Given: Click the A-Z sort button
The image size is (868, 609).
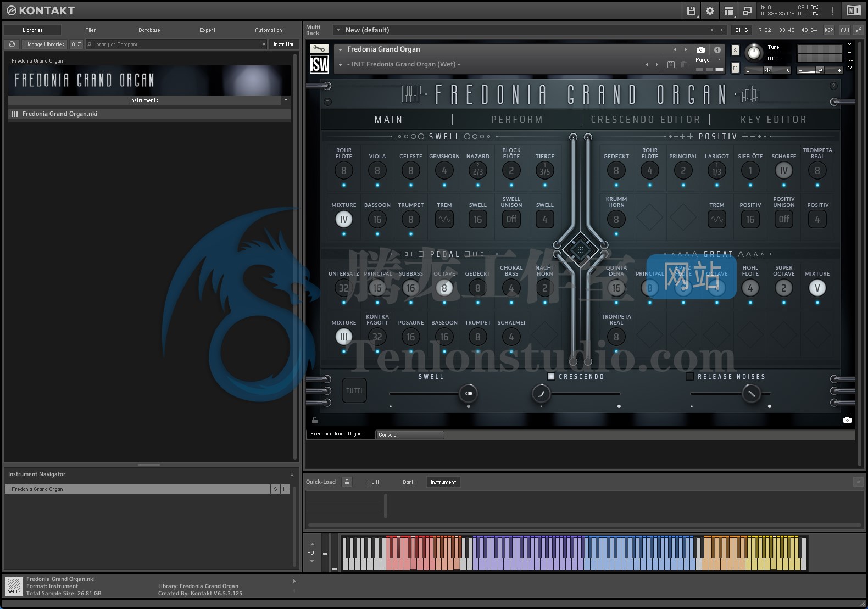Looking at the screenshot, I should 76,44.
